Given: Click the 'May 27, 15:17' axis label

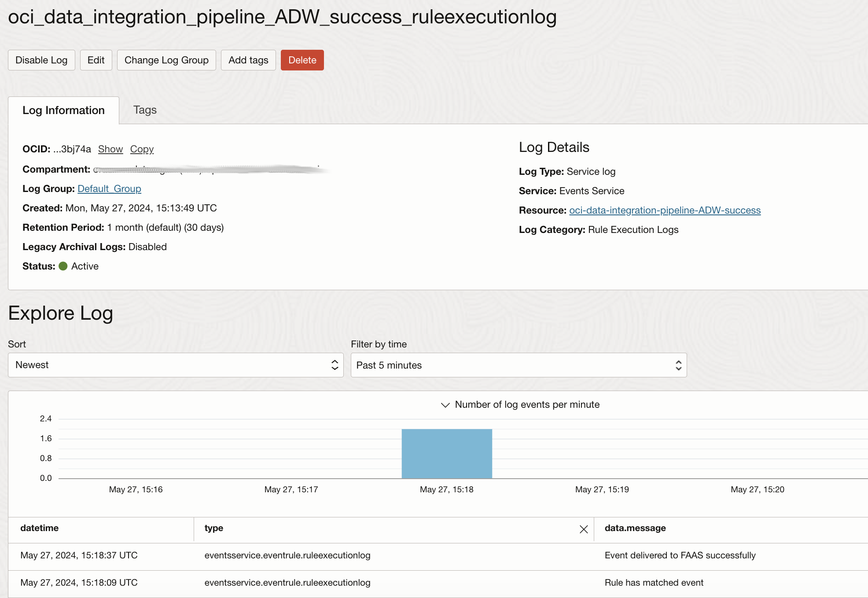Looking at the screenshot, I should point(291,489).
